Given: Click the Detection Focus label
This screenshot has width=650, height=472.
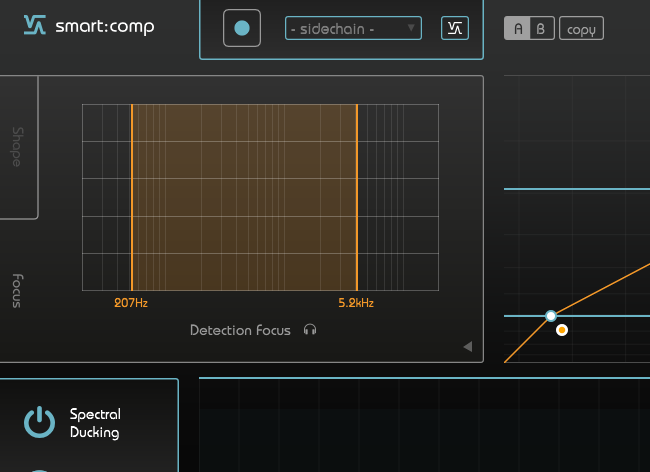Looking at the screenshot, I should (240, 330).
